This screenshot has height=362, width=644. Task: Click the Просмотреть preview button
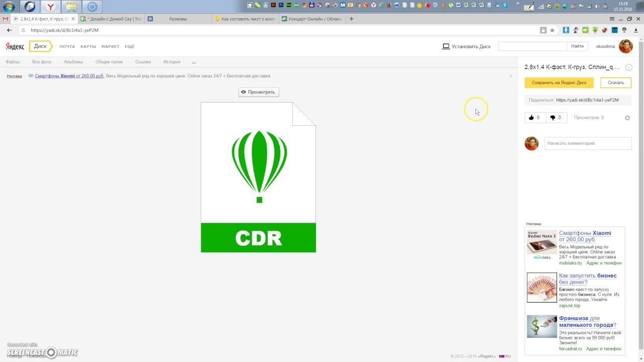[259, 92]
